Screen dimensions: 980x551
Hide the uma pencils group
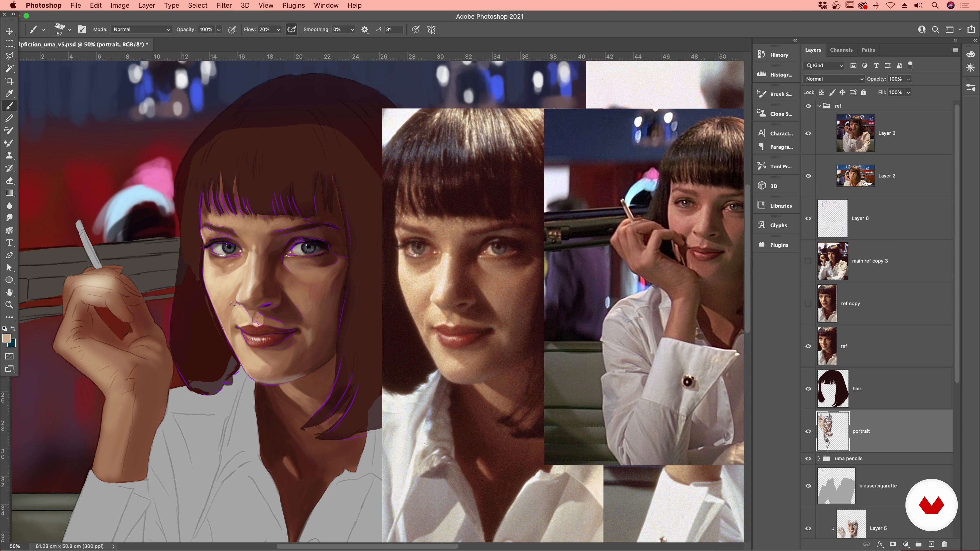tap(808, 459)
